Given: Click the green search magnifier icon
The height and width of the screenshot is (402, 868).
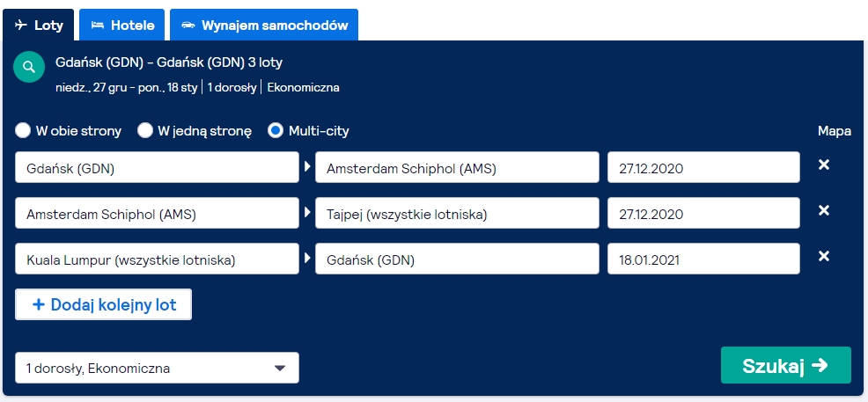Looking at the screenshot, I should (29, 68).
